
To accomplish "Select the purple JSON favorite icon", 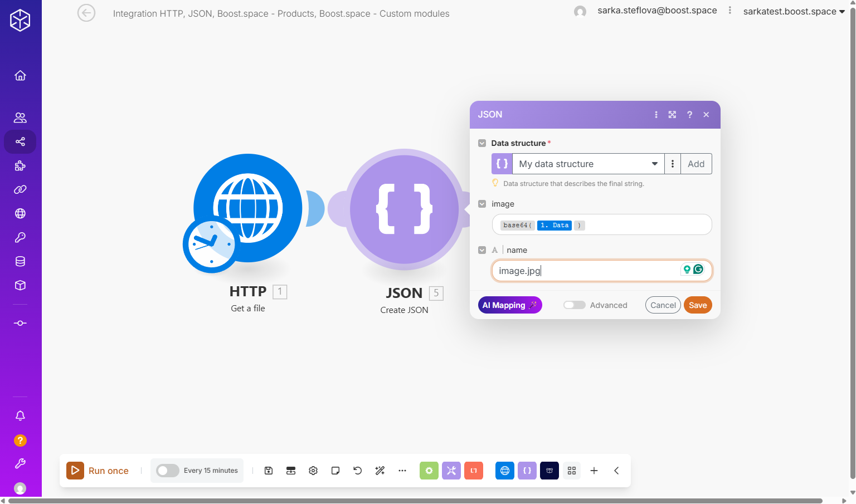I will coord(527,471).
